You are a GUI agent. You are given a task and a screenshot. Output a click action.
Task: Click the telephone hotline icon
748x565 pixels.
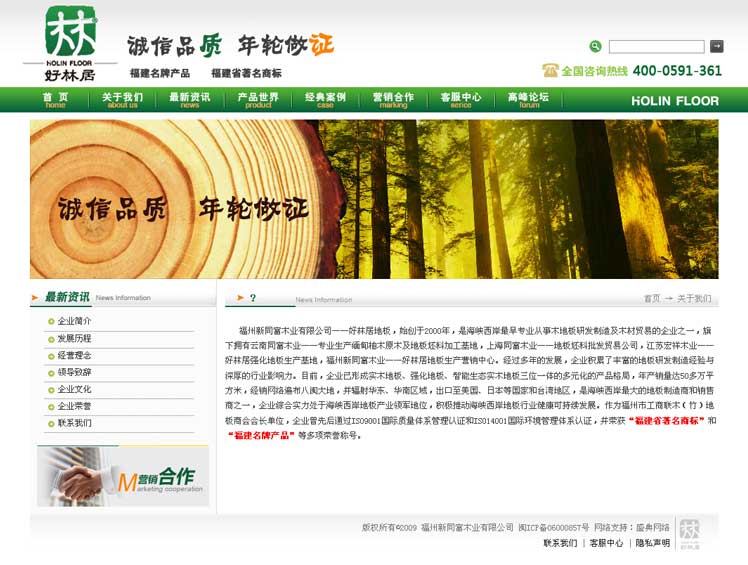[x=549, y=70]
